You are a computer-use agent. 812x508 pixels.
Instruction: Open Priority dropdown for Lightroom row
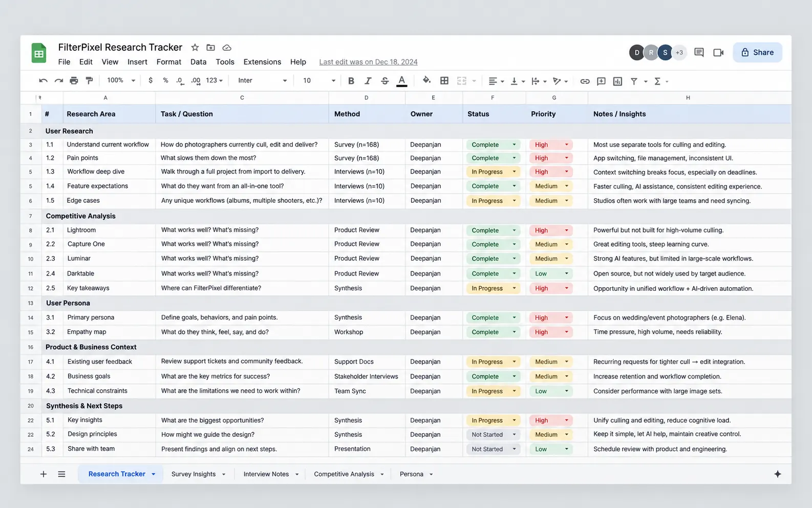coord(550,230)
